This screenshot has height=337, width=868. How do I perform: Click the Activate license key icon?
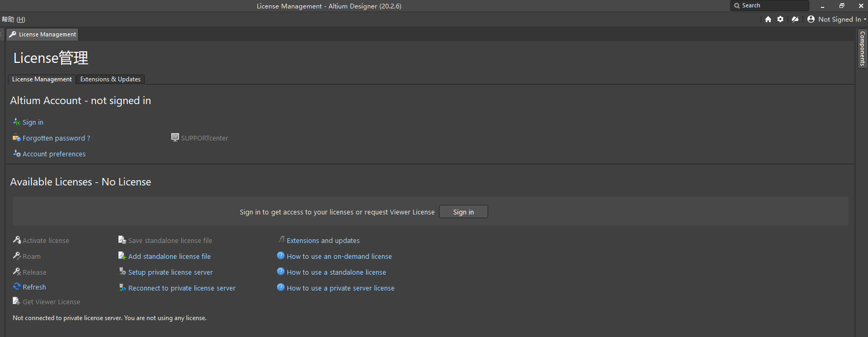point(17,240)
